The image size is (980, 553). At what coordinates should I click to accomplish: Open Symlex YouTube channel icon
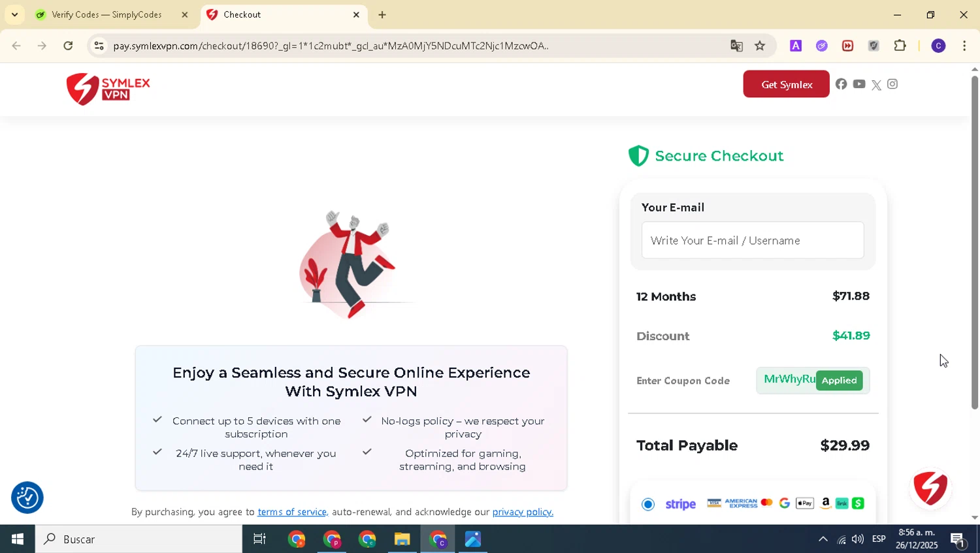click(x=858, y=84)
